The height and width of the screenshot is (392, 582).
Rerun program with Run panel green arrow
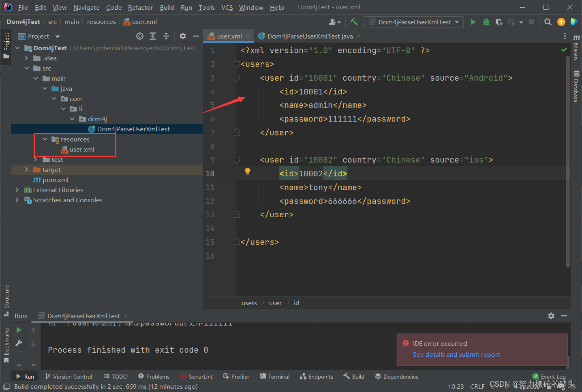click(x=19, y=330)
